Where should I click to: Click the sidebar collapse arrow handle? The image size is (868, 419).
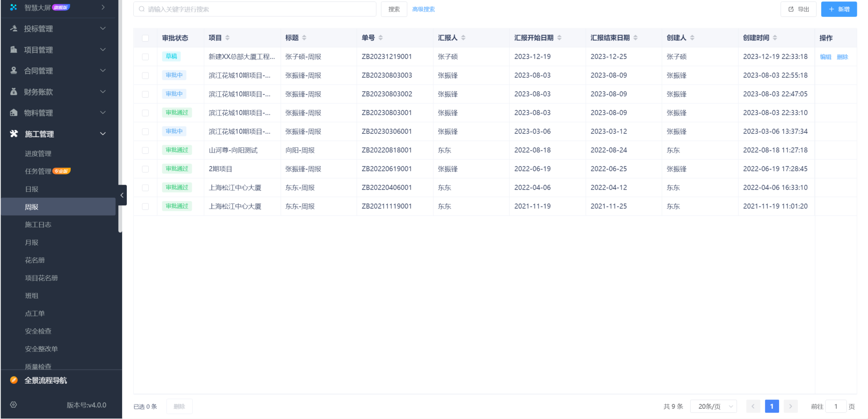pos(122,195)
